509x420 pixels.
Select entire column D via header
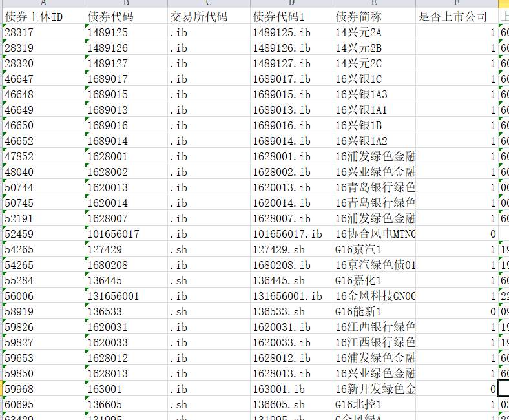(291, 3)
